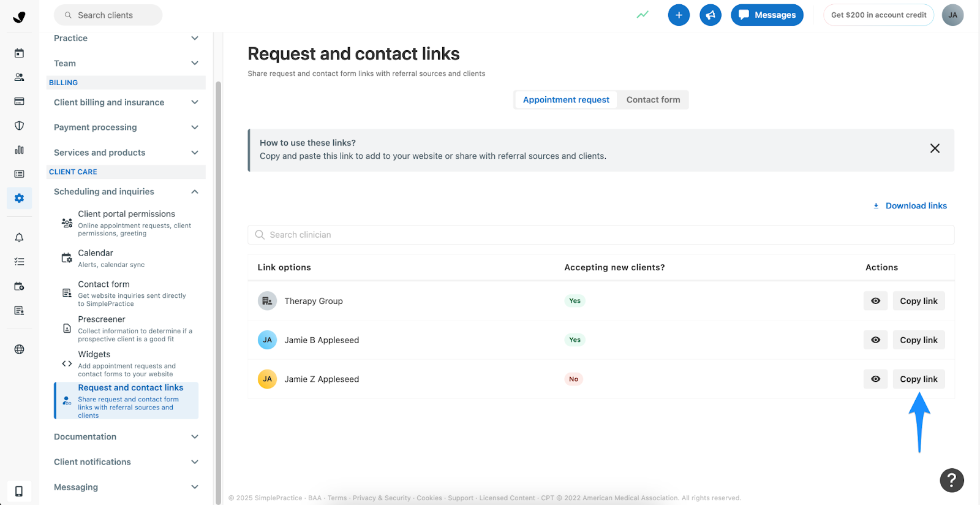Focus the Search clinician field

pos(601,235)
